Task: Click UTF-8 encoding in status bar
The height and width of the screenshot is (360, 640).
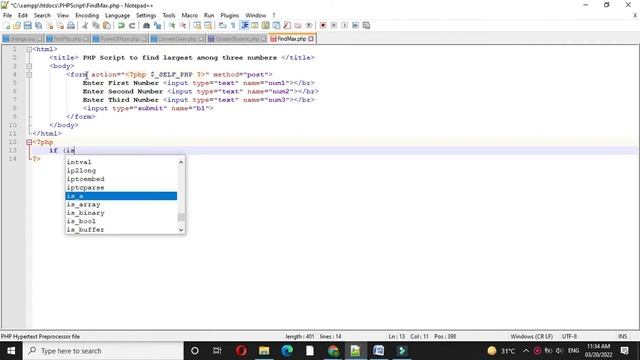Action: click(x=569, y=336)
